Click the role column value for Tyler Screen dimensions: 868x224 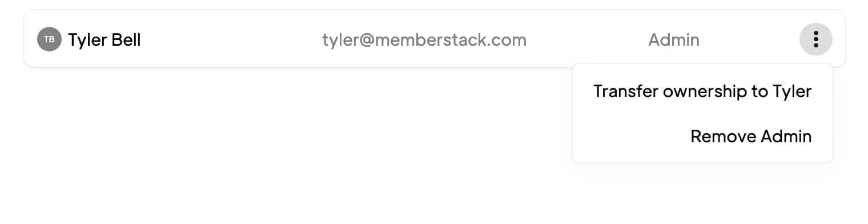point(673,40)
